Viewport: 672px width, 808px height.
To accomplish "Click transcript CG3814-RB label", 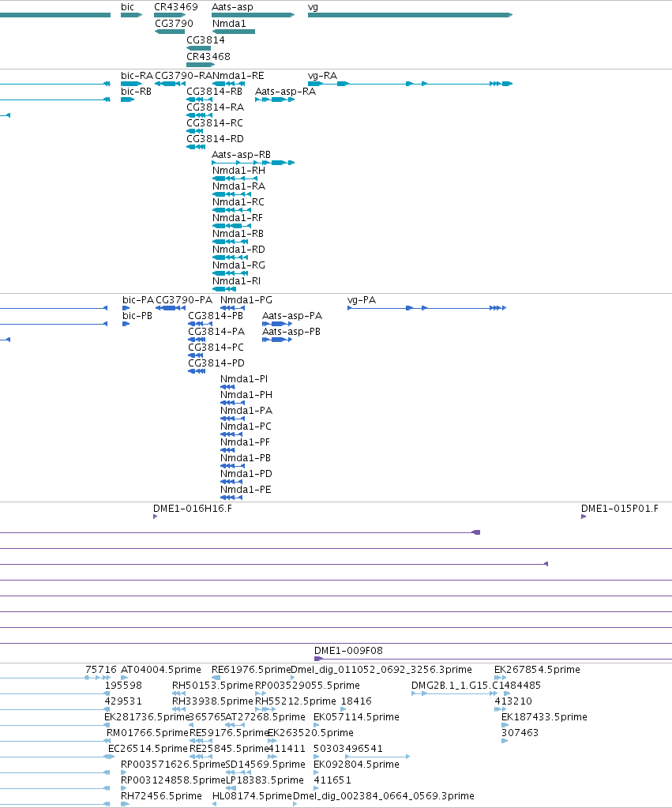I will 214,92.
